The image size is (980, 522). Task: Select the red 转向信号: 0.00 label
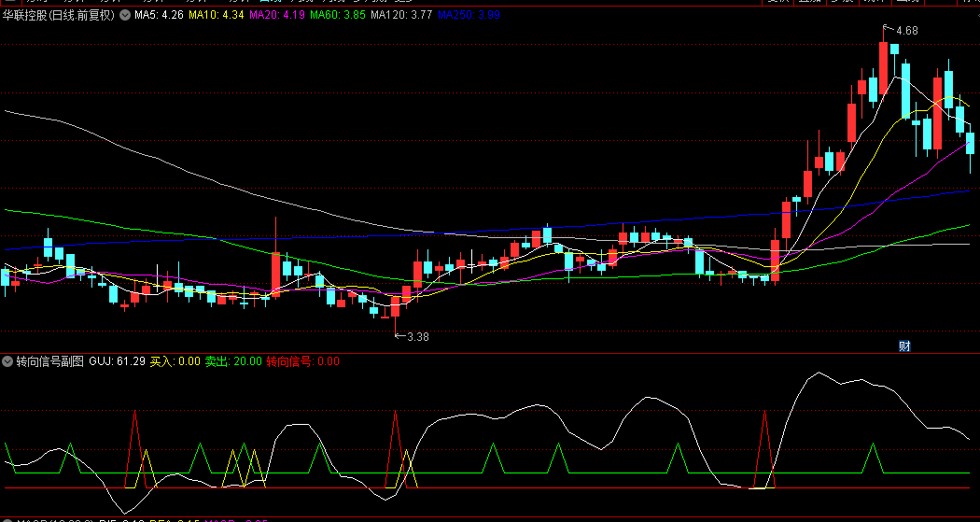[x=302, y=360]
